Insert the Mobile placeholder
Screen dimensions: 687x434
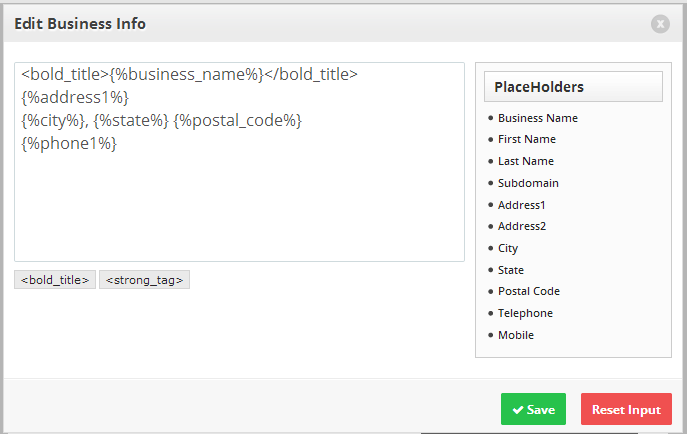point(516,335)
